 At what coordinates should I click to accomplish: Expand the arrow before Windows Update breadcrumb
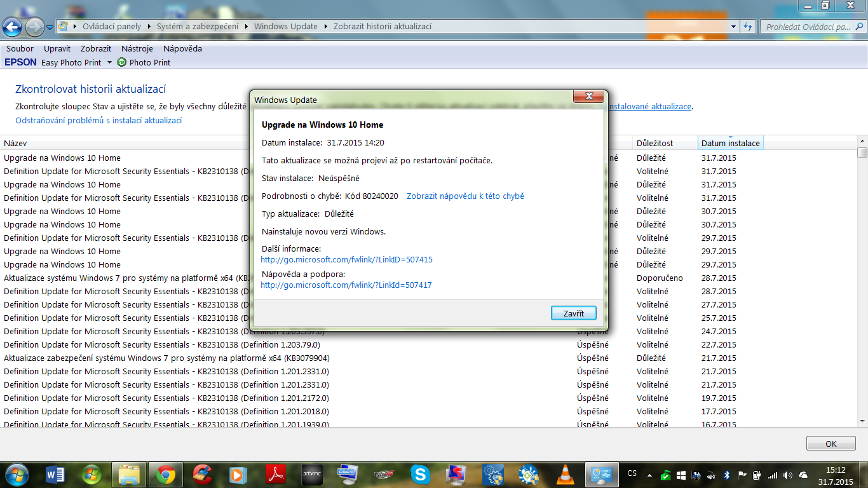[x=247, y=27]
